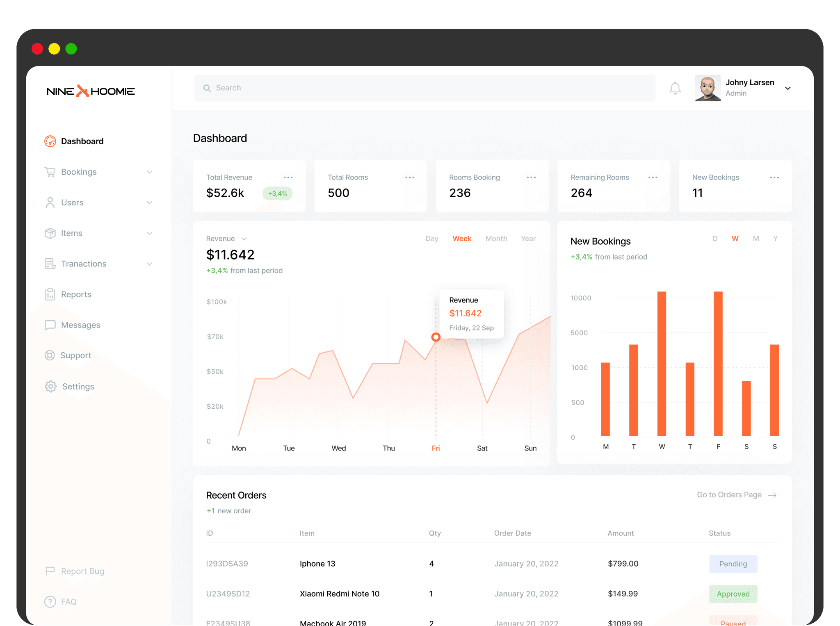The width and height of the screenshot is (840, 626).
Task: Open Total Revenue card options via ellipsis
Action: pos(288,177)
